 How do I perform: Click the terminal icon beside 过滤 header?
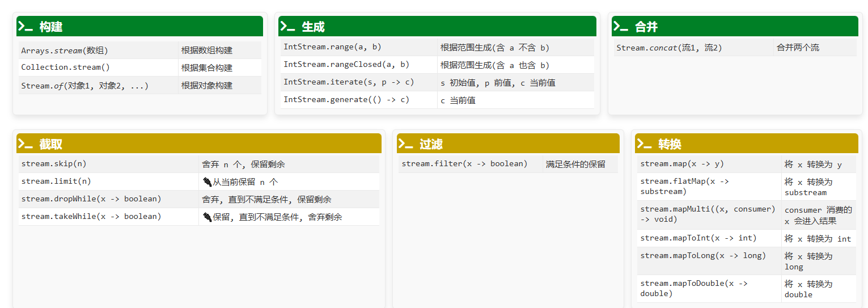tap(406, 144)
